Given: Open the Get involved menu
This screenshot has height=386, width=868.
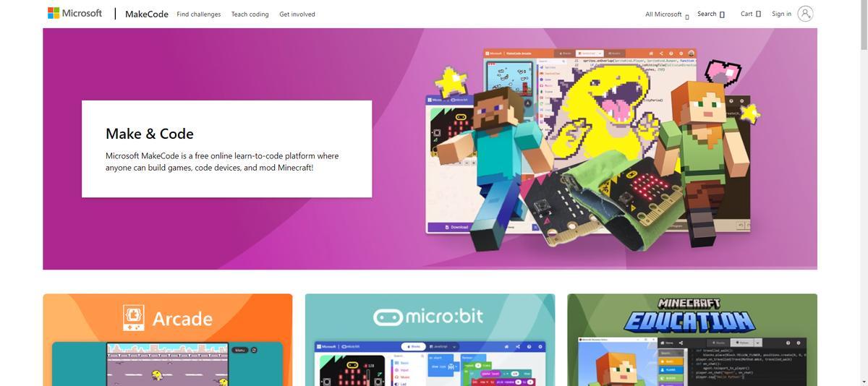Looking at the screenshot, I should pyautogui.click(x=297, y=14).
